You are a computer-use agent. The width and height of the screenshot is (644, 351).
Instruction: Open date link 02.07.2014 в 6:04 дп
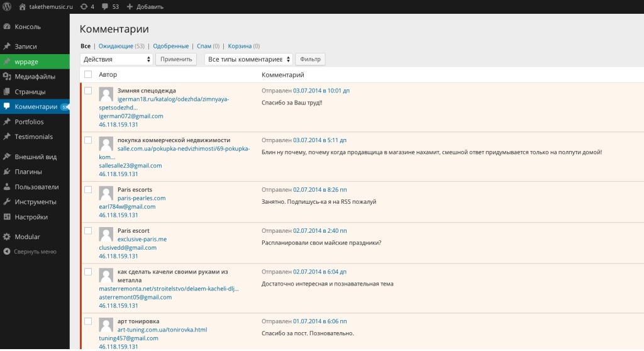(319, 272)
